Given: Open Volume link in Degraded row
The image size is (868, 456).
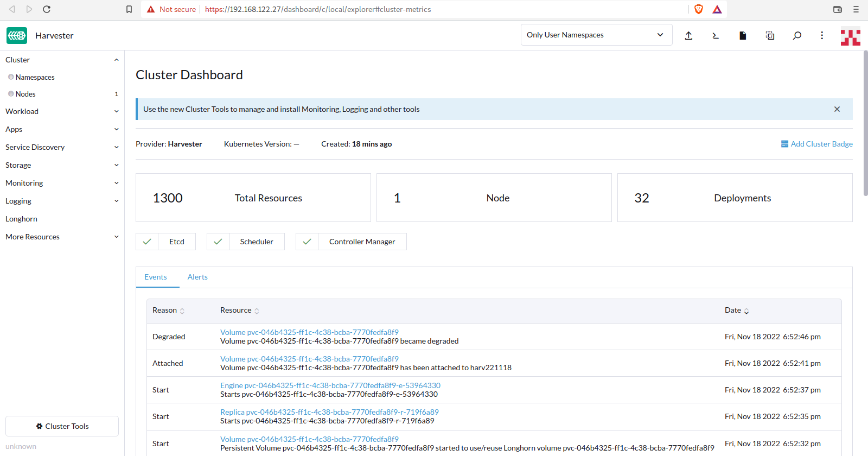Looking at the screenshot, I should click(x=309, y=332).
